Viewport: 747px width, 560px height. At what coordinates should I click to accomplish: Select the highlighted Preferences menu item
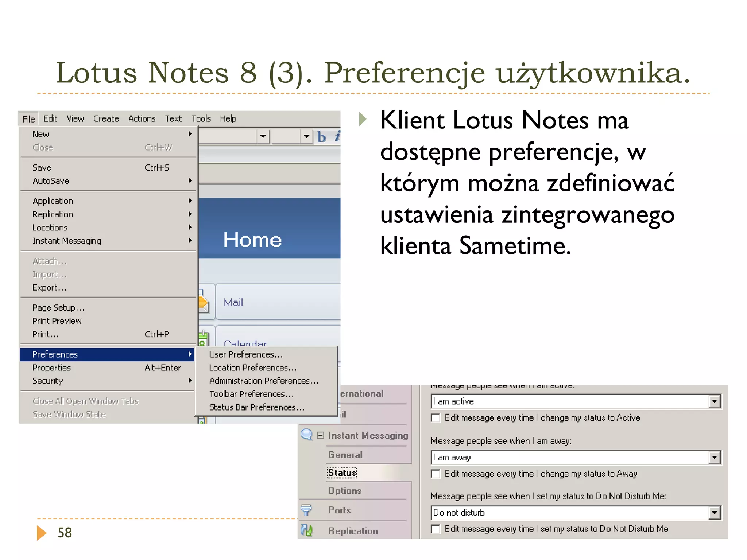[107, 354]
